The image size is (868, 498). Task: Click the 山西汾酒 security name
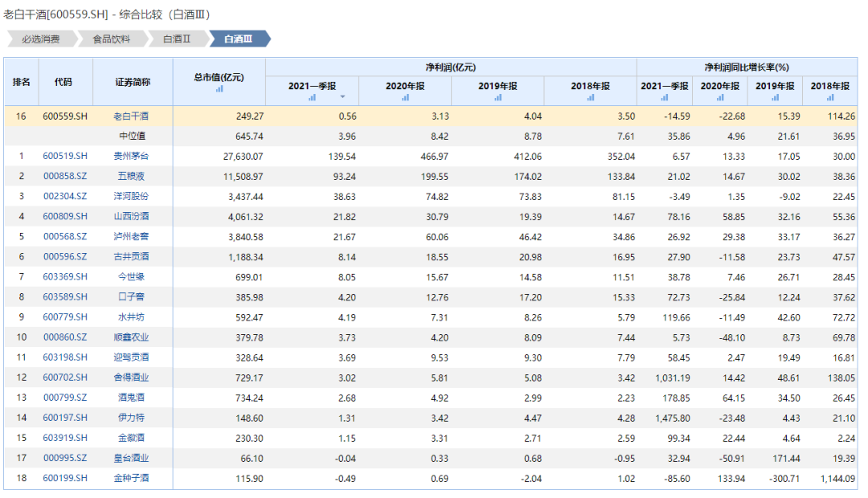[x=131, y=216]
